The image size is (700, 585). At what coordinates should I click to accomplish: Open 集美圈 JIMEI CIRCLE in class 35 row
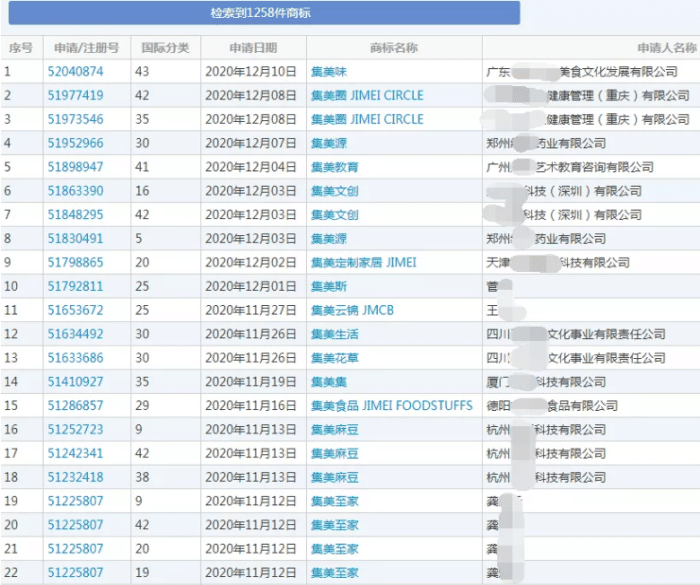coord(367,119)
